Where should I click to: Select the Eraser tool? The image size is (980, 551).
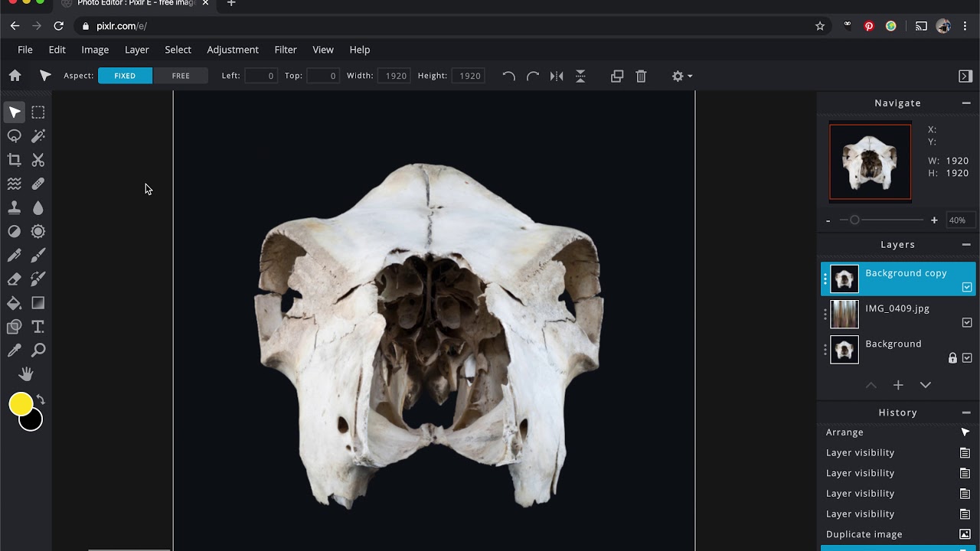tap(14, 279)
